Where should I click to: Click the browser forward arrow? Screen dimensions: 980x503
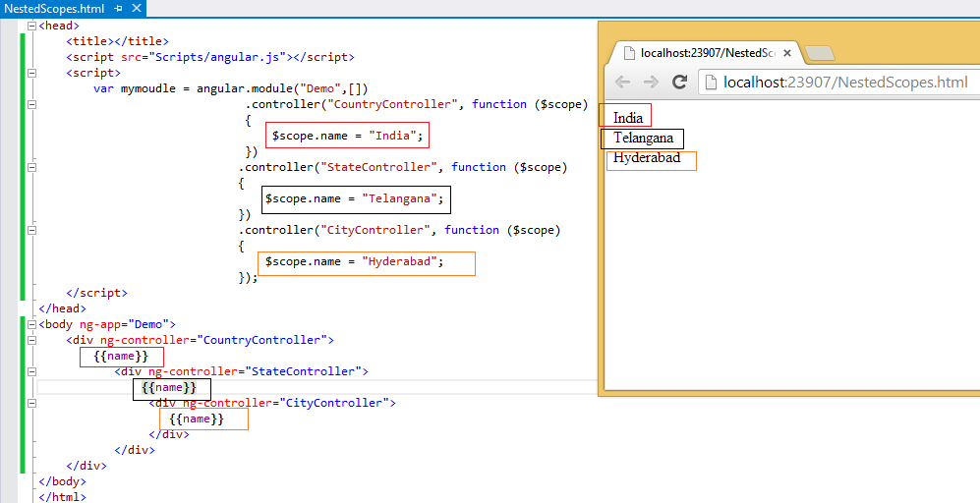pos(652,82)
